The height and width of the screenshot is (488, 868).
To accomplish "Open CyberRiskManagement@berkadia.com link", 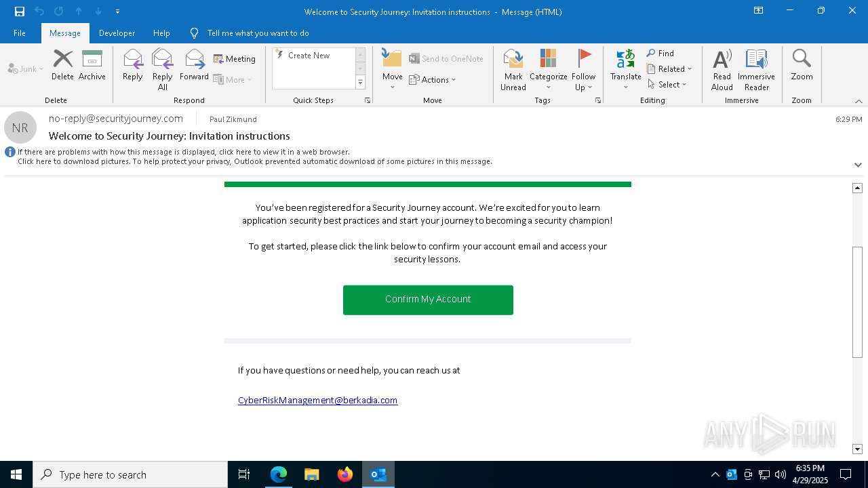I will 317,401.
